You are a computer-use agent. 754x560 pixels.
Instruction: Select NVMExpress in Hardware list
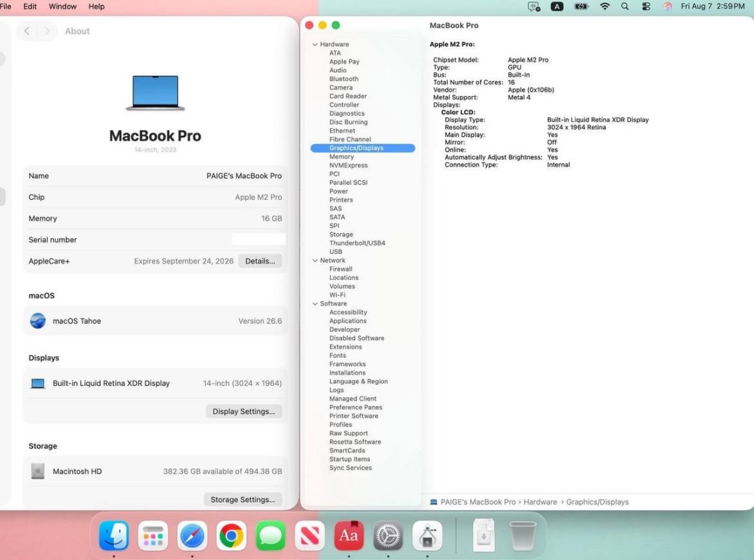(348, 166)
